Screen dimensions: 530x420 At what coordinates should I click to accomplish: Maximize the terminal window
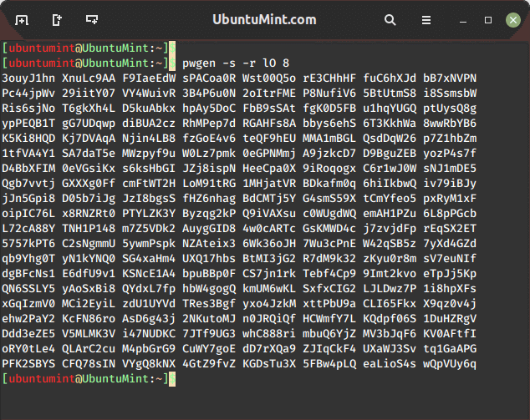click(488, 20)
